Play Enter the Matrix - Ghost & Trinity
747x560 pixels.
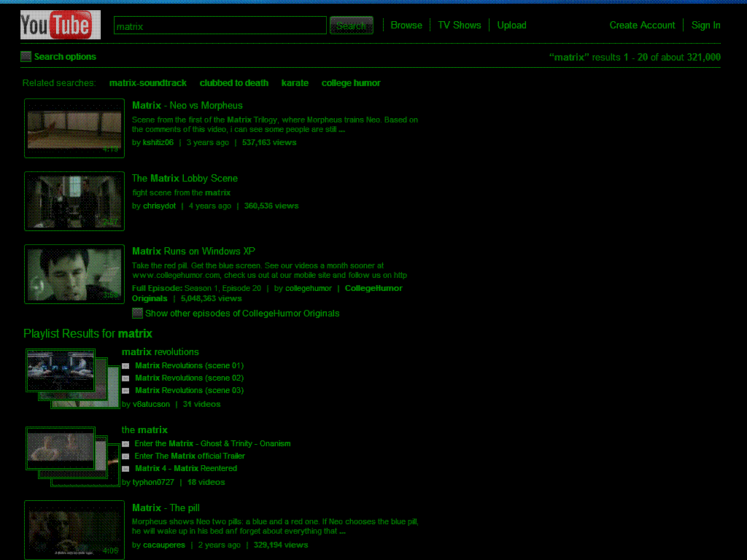pyautogui.click(x=212, y=444)
